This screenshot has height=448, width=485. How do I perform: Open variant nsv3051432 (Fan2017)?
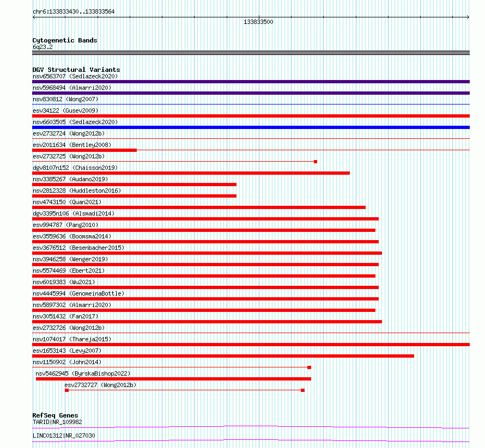[65, 316]
